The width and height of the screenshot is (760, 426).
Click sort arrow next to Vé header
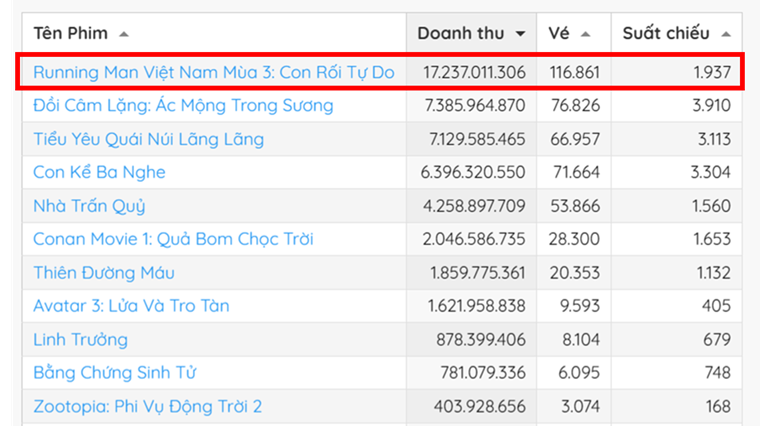tap(586, 34)
